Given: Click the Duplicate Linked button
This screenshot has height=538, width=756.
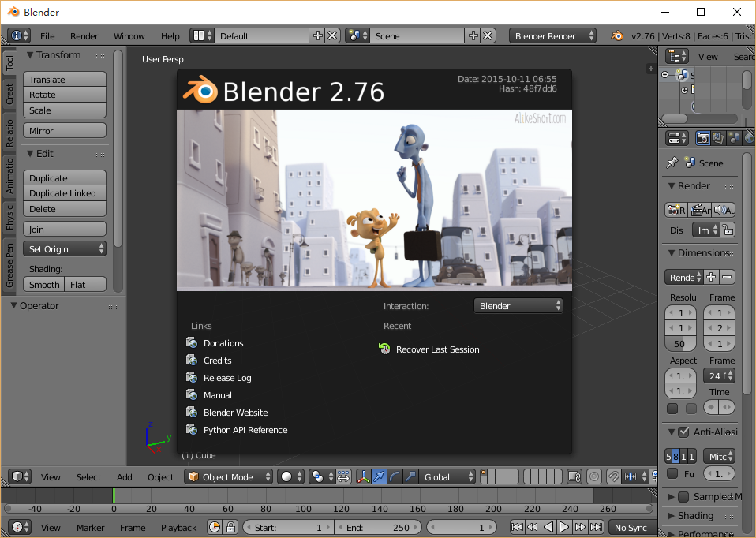Looking at the screenshot, I should point(65,193).
